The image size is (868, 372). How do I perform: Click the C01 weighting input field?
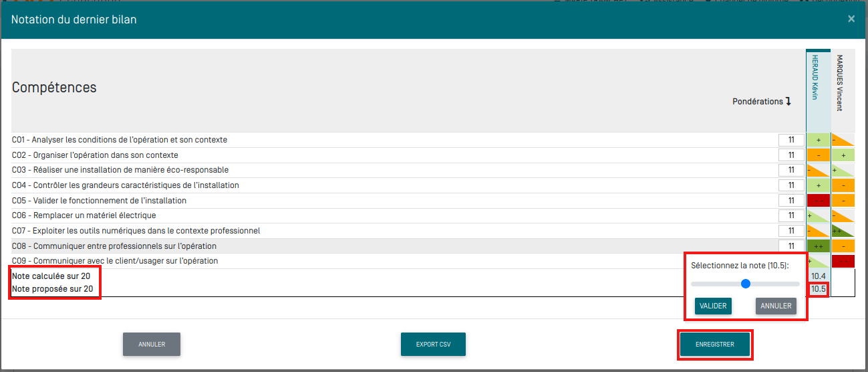791,140
